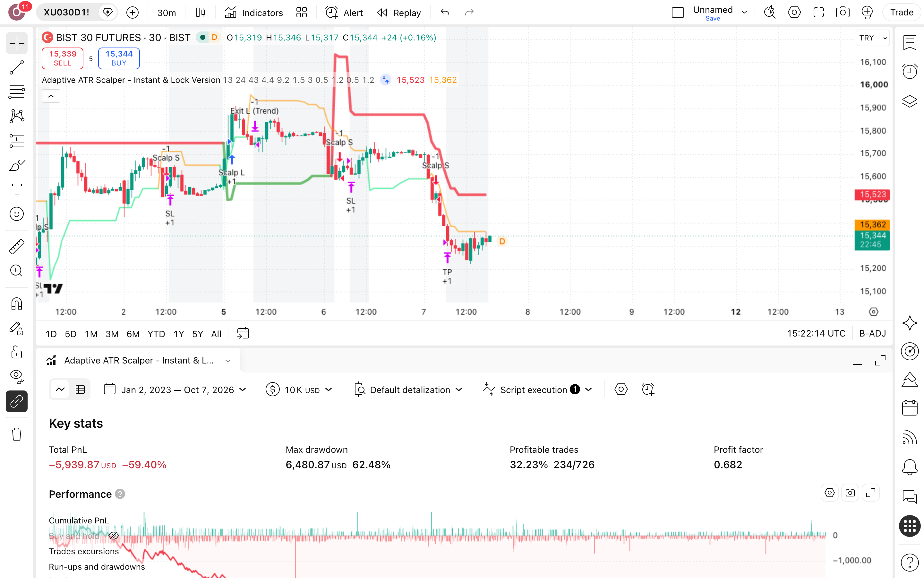924x578 pixels.
Task: Toggle lock all drawing tools
Action: pos(16,353)
